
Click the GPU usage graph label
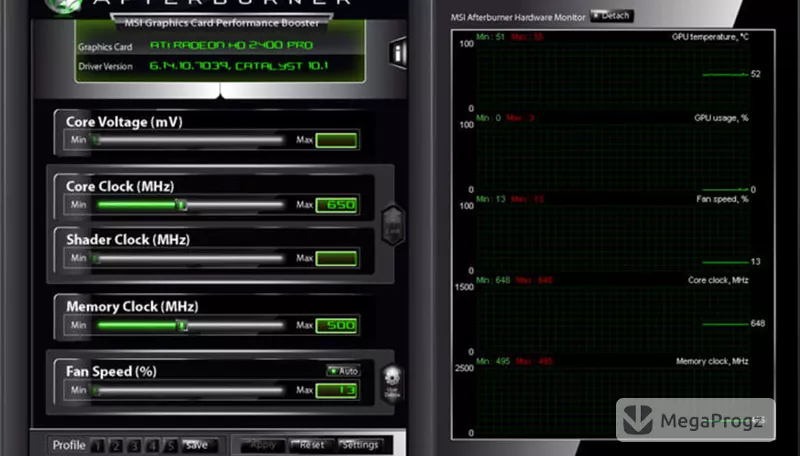(721, 118)
